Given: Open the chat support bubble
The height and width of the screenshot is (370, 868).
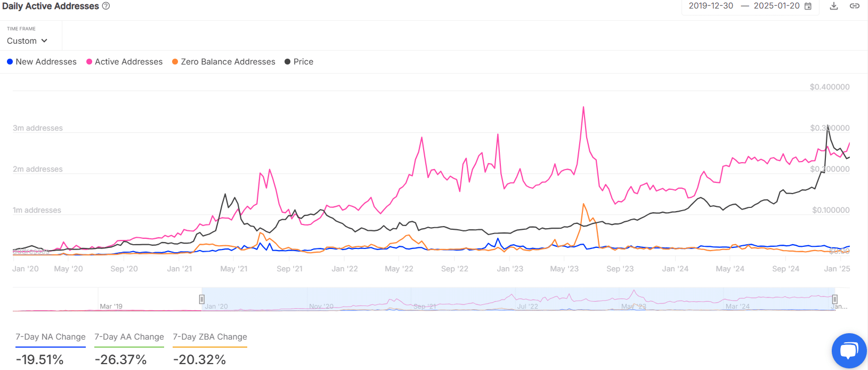Looking at the screenshot, I should point(848,351).
